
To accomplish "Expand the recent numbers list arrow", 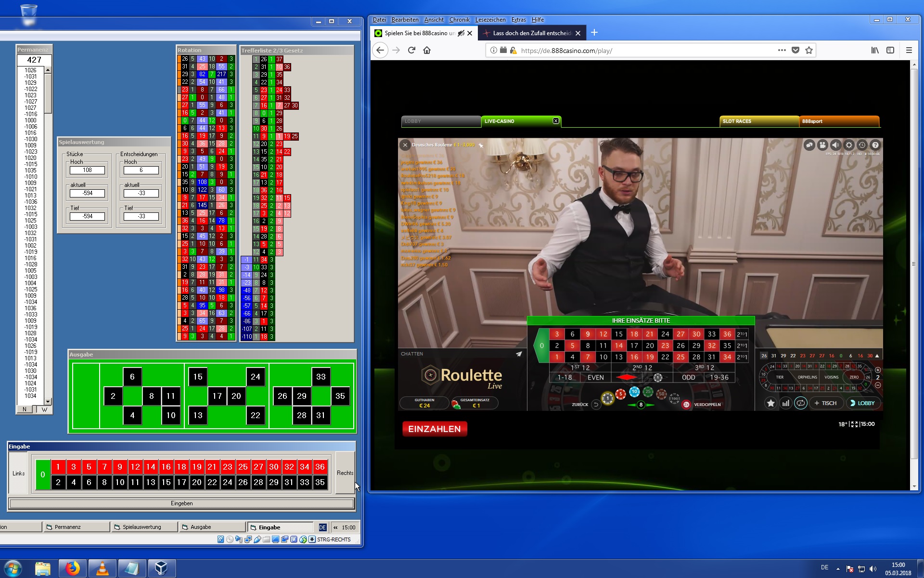I will (x=877, y=356).
